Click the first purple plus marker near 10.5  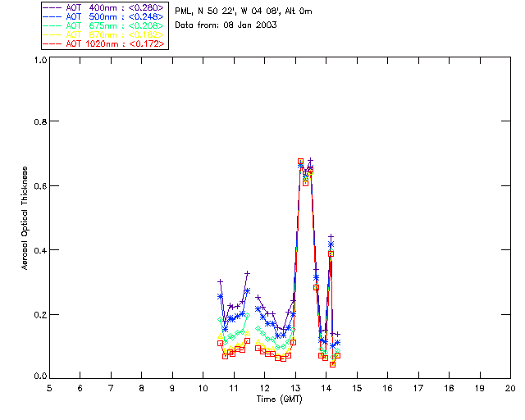click(x=220, y=281)
